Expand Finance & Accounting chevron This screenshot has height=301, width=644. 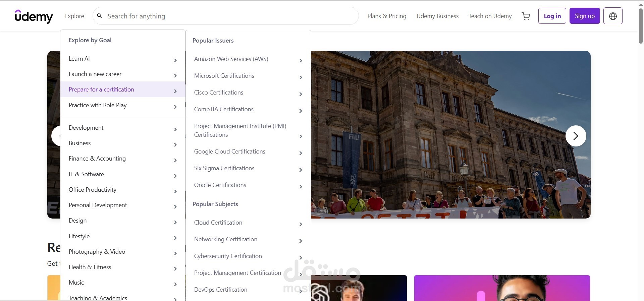[175, 160]
